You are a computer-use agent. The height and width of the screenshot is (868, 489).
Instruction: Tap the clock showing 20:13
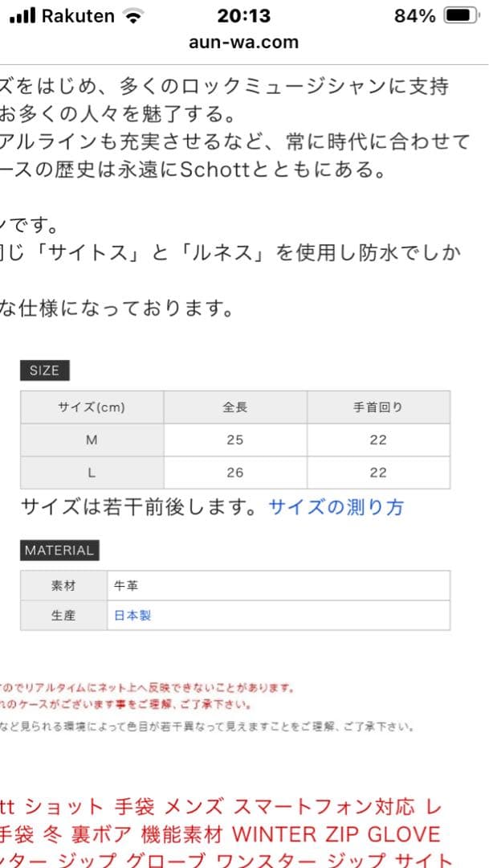coord(244,14)
